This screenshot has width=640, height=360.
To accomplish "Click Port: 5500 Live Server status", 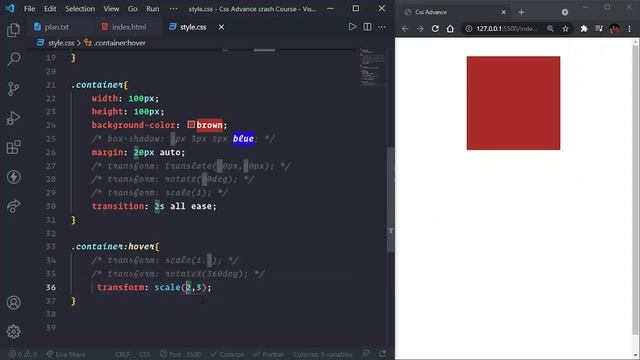I will [180, 354].
